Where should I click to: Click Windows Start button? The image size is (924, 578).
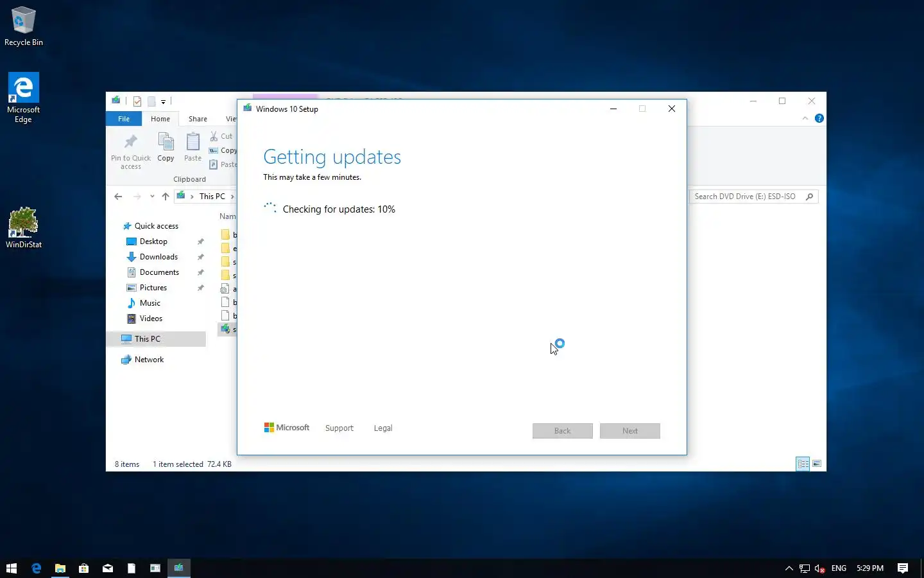point(12,568)
